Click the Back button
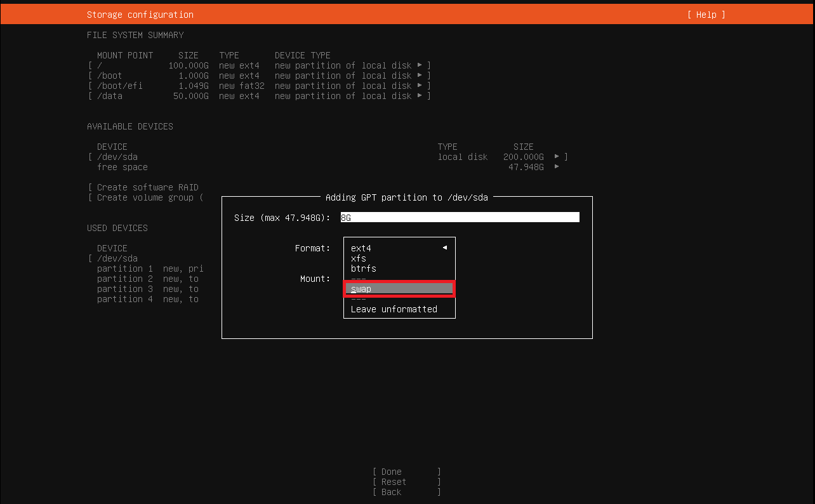Viewport: 815px width, 504px height. click(407, 492)
